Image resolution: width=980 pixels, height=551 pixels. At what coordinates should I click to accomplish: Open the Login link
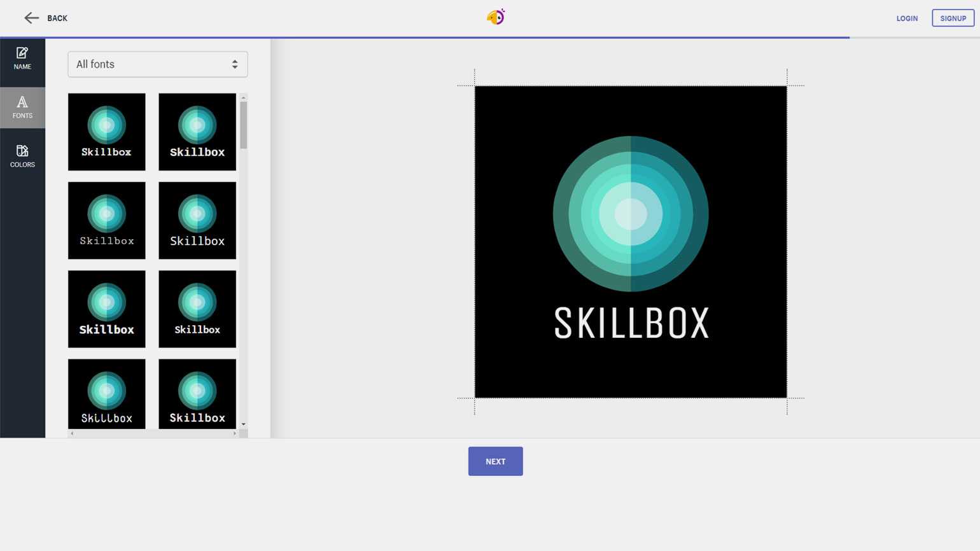click(x=907, y=18)
